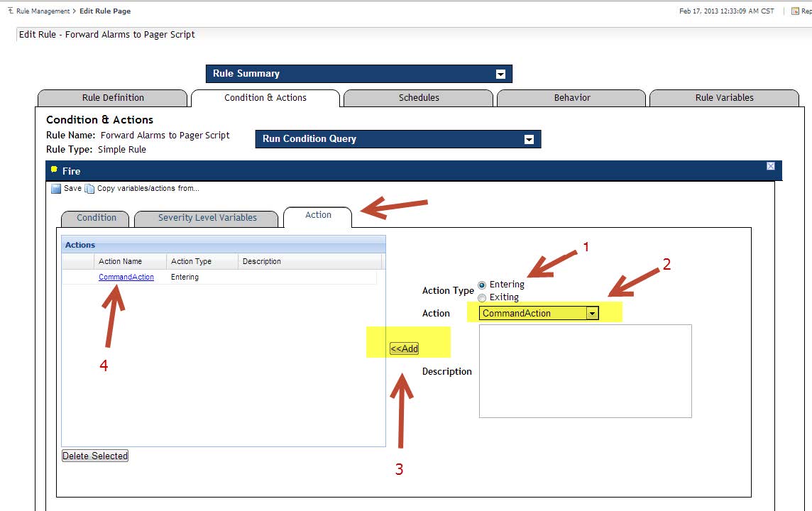Image resolution: width=812 pixels, height=511 pixels.
Task: Open the Schedules tab
Action: tap(419, 98)
